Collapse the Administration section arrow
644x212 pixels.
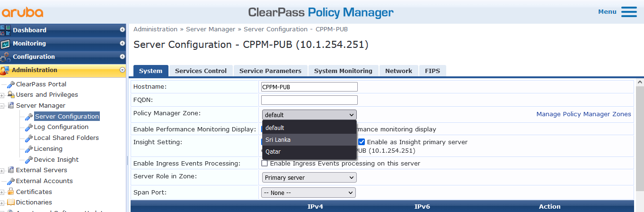[123, 70]
